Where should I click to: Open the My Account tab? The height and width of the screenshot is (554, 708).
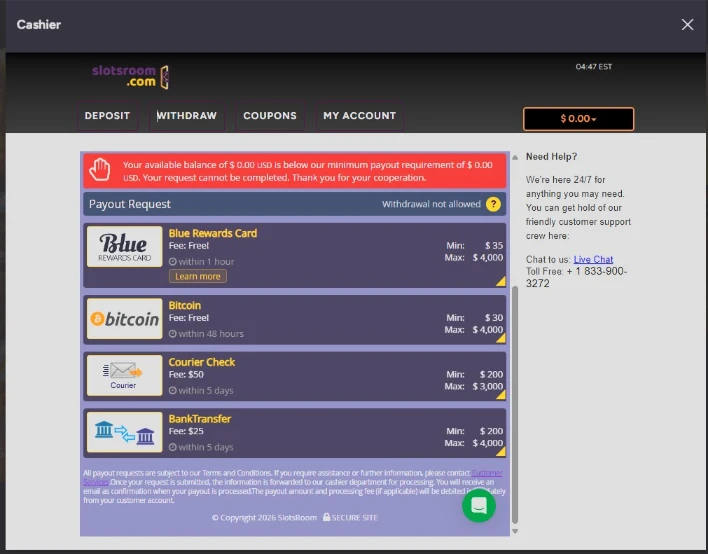click(x=359, y=116)
